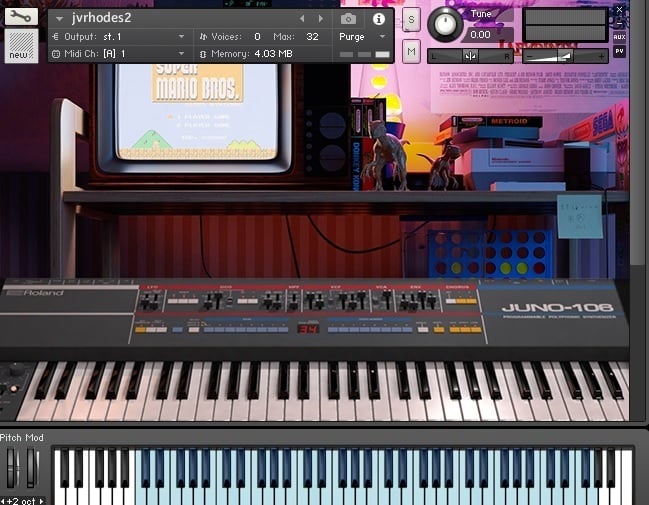Toggle the AUX sends button
The width and height of the screenshot is (649, 505).
[x=619, y=37]
